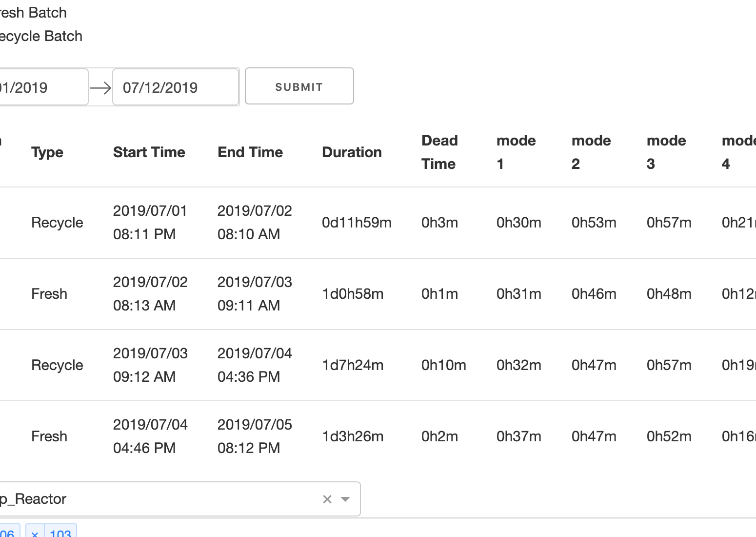The width and height of the screenshot is (756, 537).
Task: Click the Type column header
Action: point(47,152)
